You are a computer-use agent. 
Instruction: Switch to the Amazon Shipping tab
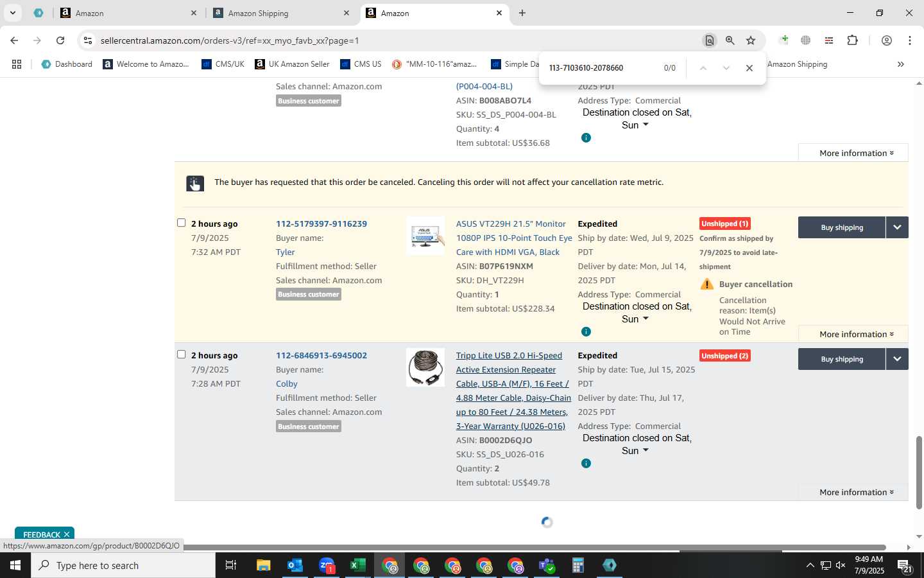click(x=282, y=13)
